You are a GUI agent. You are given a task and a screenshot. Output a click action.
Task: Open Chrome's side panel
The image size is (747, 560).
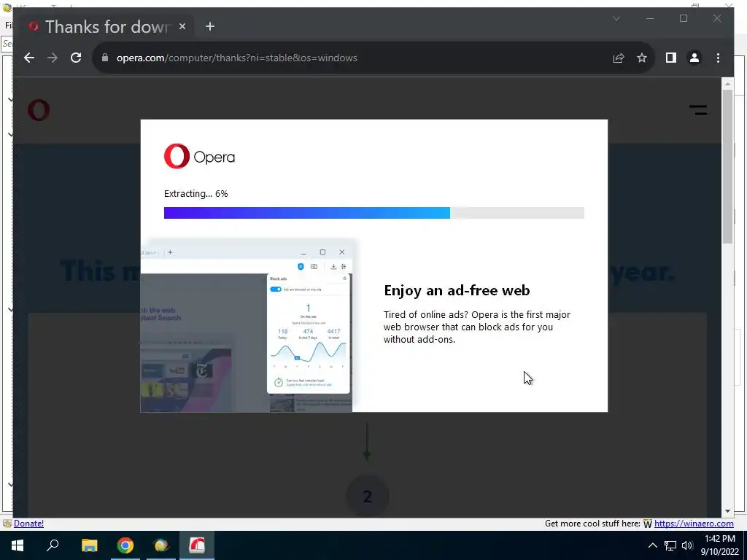pos(671,58)
